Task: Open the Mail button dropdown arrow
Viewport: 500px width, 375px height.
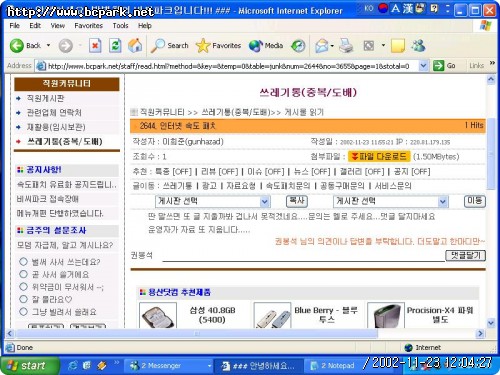Action: coord(332,46)
